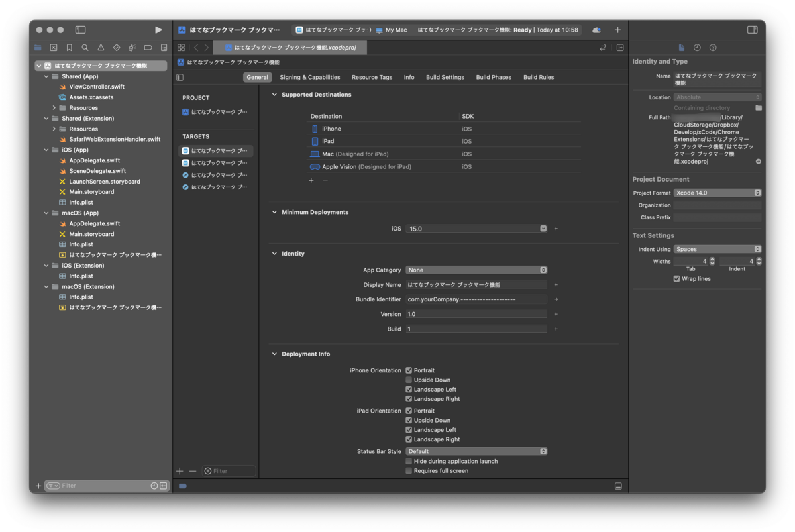Switch to Resource Tags tab
Screen dimensions: 795x532
[372, 77]
